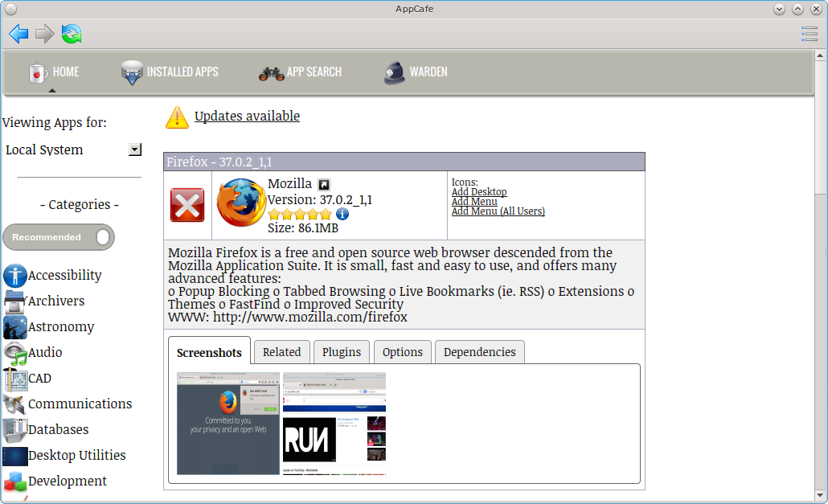
Task: Click the Development cubes icon
Action: pyautogui.click(x=14, y=481)
